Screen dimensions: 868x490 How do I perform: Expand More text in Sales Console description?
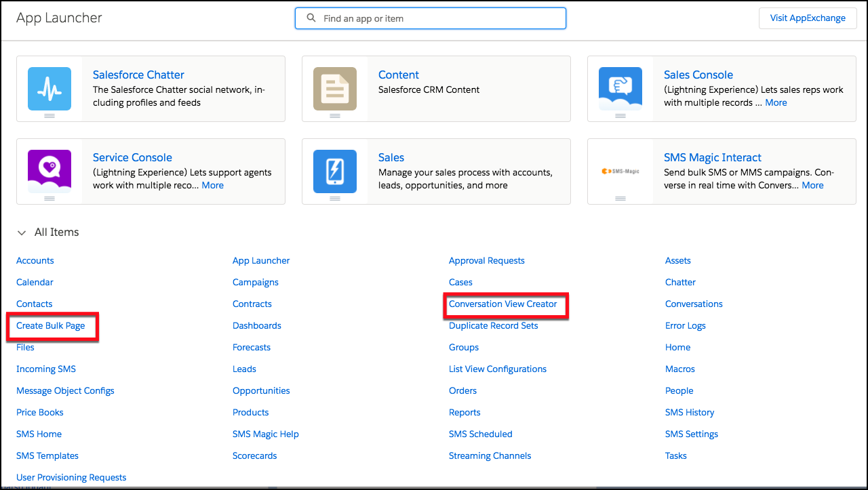[776, 103]
